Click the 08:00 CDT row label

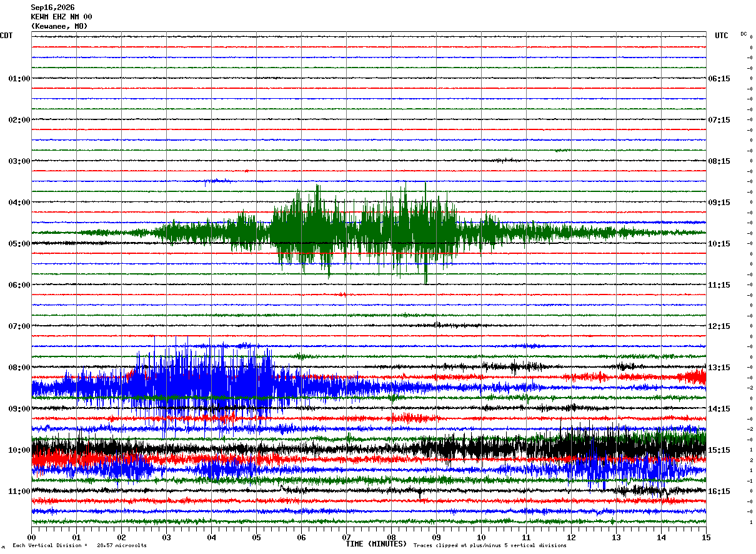point(19,368)
